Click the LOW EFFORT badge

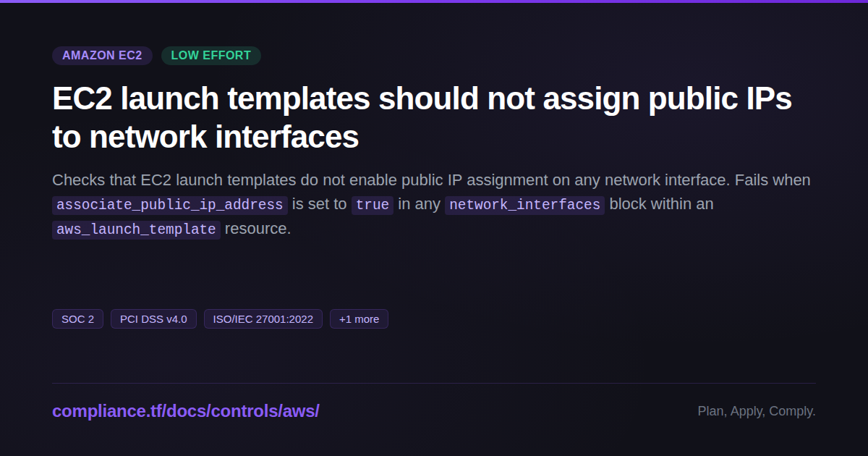(x=210, y=56)
